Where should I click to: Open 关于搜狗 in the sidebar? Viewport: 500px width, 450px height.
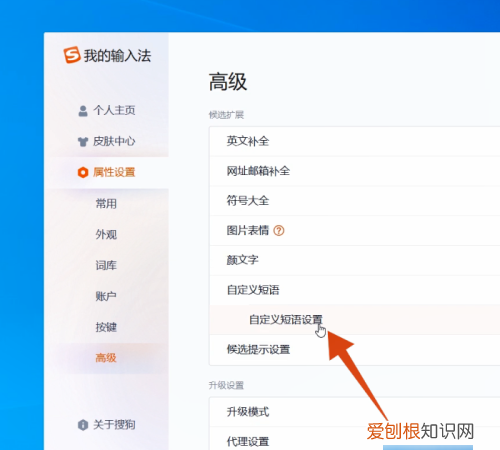pos(114,425)
